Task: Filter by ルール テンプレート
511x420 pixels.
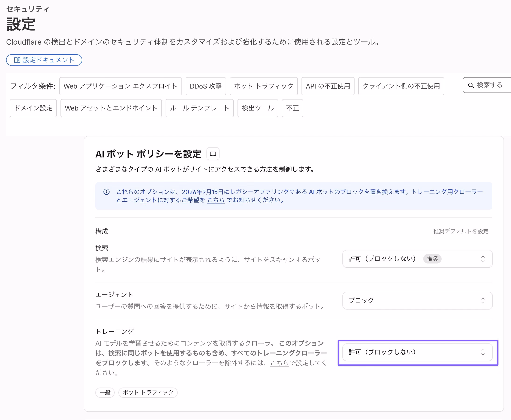Action: coord(199,108)
